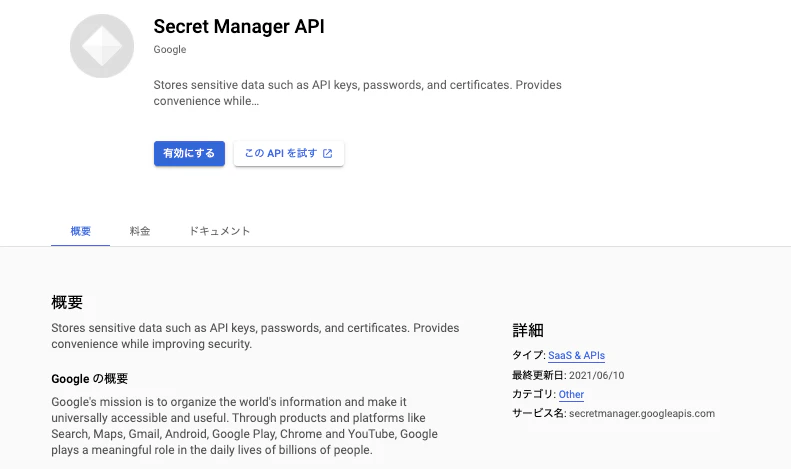Image resolution: width=791 pixels, height=469 pixels.
Task: Click the 詳細 section heading
Action: click(528, 330)
